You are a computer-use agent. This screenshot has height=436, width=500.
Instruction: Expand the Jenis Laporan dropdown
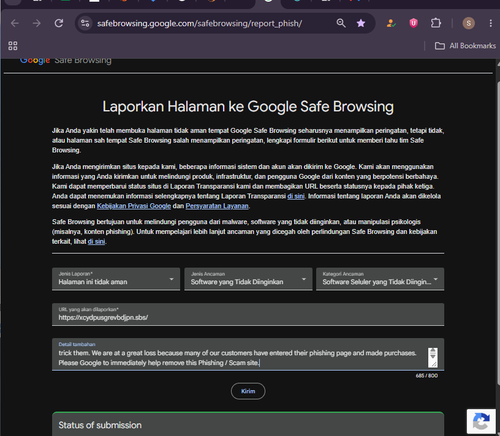116,279
